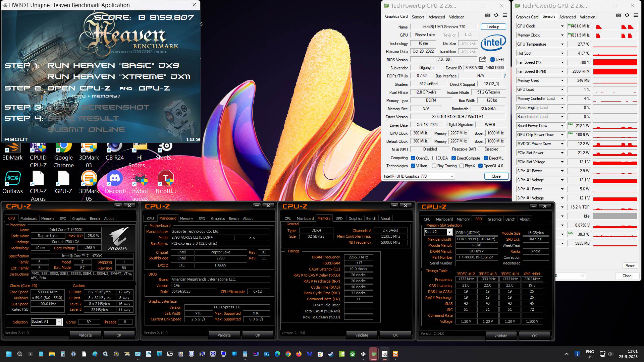
Task: Click Bus Interface question mark icon
Action: click(x=505, y=76)
